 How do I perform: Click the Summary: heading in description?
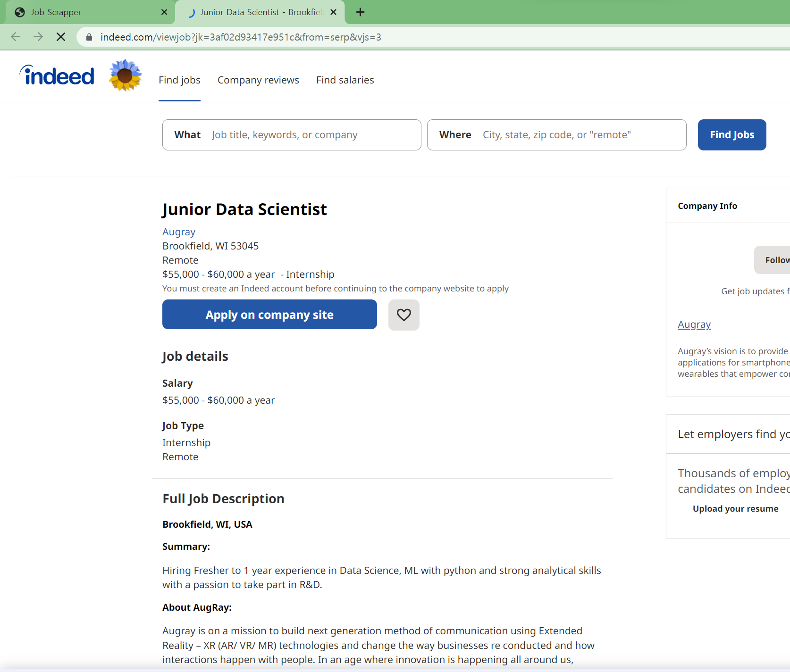(x=186, y=547)
